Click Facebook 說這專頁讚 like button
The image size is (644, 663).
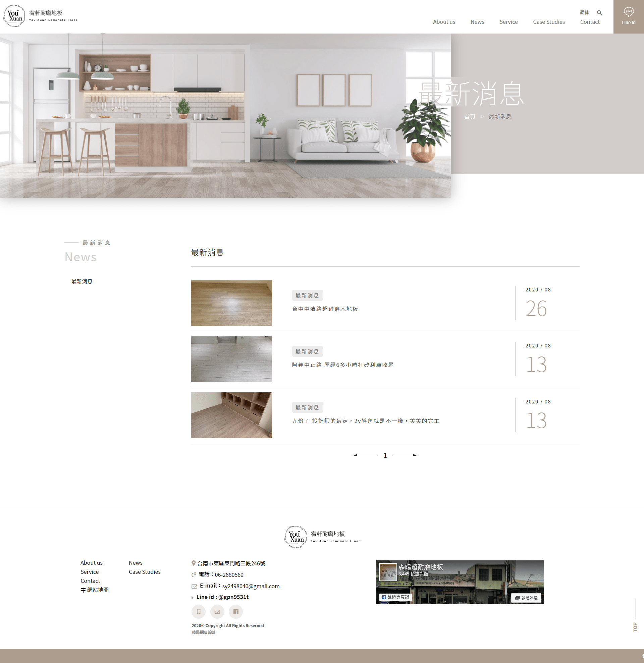click(x=395, y=597)
